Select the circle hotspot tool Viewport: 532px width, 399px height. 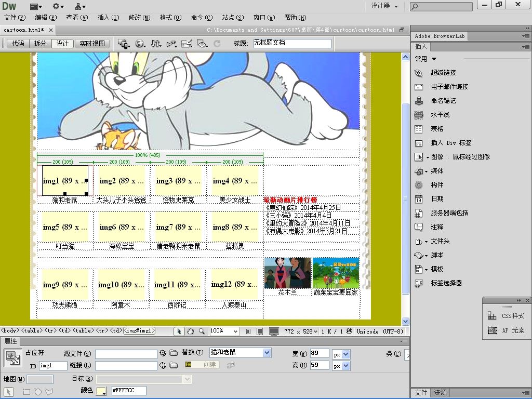click(x=37, y=392)
